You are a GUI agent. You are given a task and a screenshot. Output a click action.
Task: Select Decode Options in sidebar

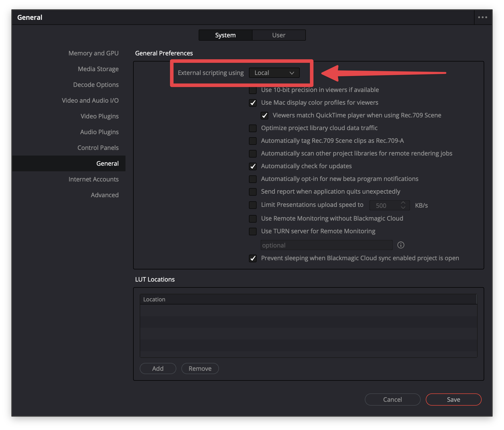[96, 85]
